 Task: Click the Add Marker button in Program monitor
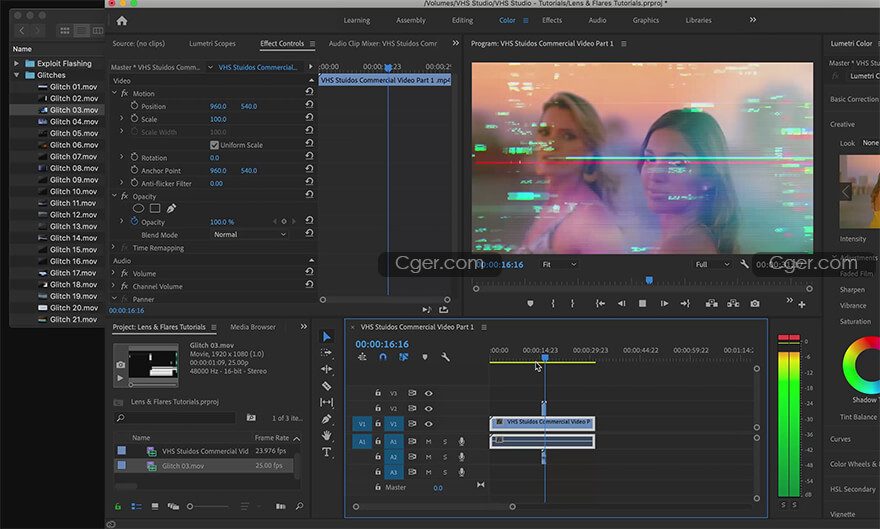[x=530, y=303]
